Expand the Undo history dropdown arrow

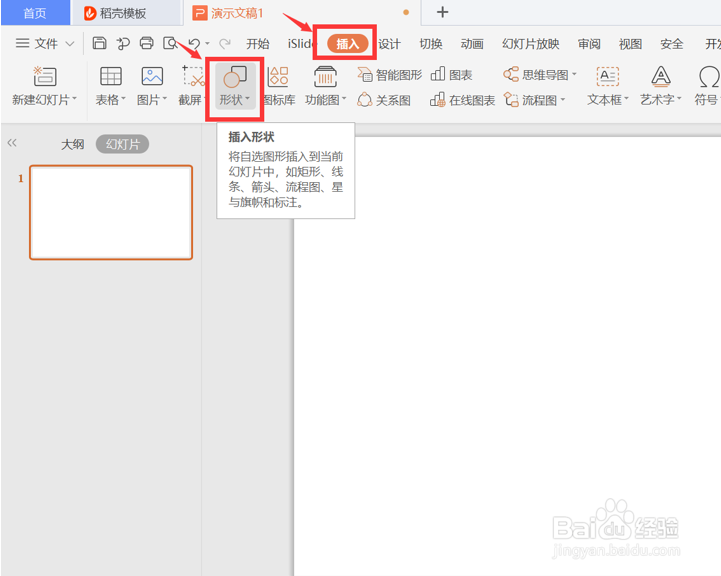tap(207, 44)
